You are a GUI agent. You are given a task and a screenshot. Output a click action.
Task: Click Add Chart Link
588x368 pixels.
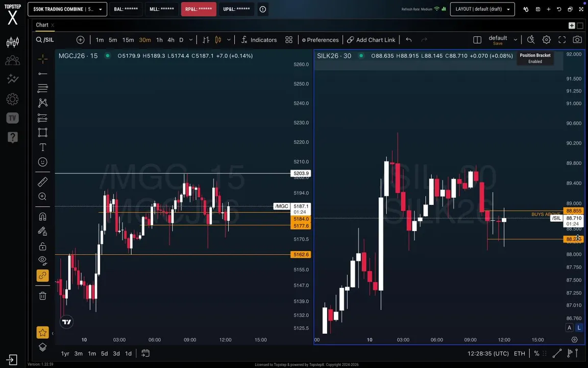pyautogui.click(x=371, y=40)
